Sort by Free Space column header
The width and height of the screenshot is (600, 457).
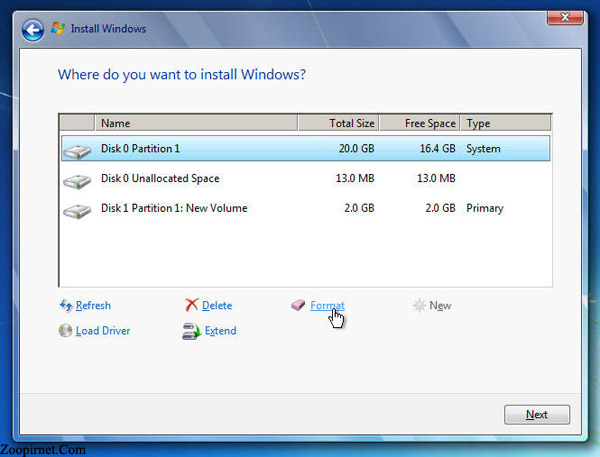tap(420, 123)
